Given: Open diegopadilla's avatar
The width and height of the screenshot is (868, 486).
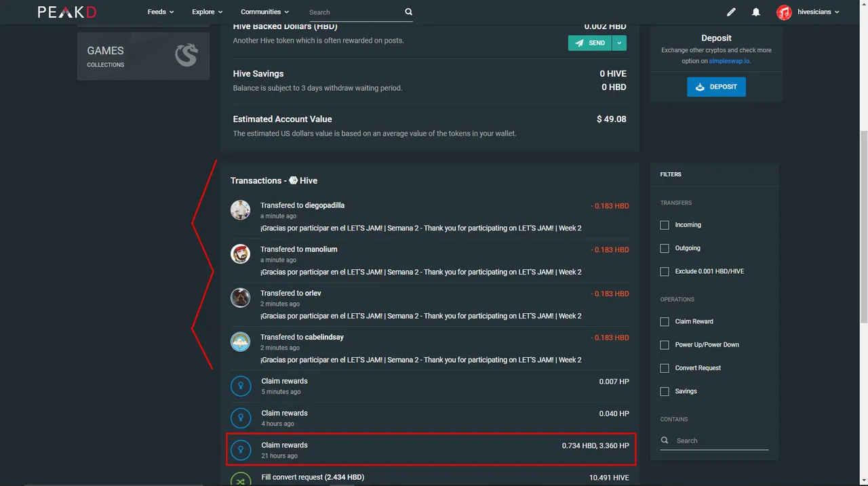Looking at the screenshot, I should pos(240,210).
